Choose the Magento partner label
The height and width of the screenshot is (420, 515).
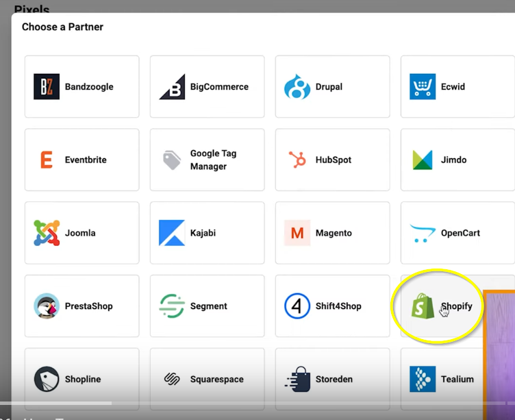tap(334, 233)
